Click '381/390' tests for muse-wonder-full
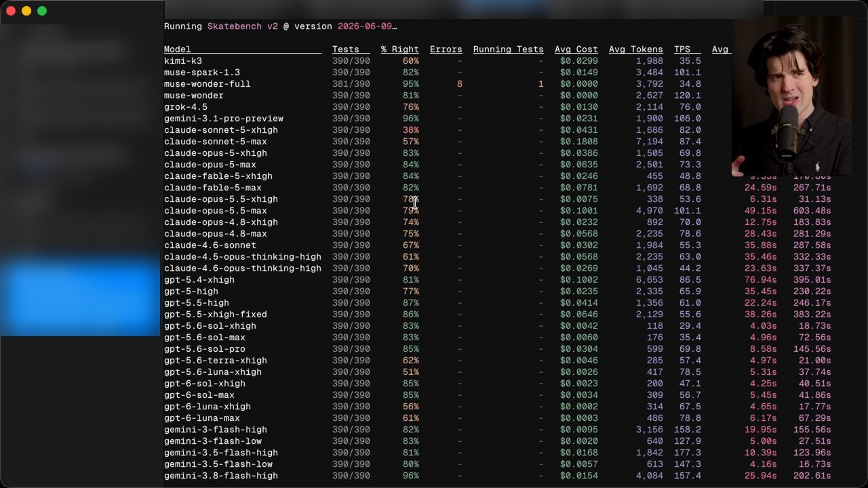Viewport: 868px width, 488px height. pos(351,84)
